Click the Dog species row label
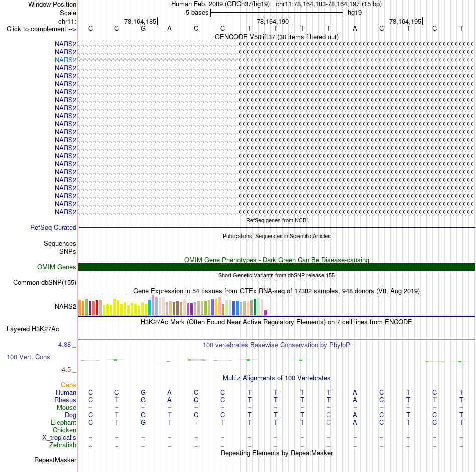 70,415
